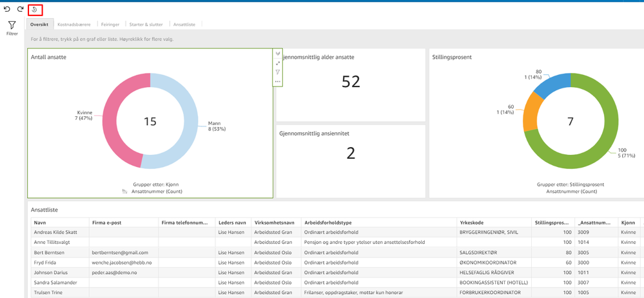
Task: Click the Navn column header
Action: [x=40, y=223]
